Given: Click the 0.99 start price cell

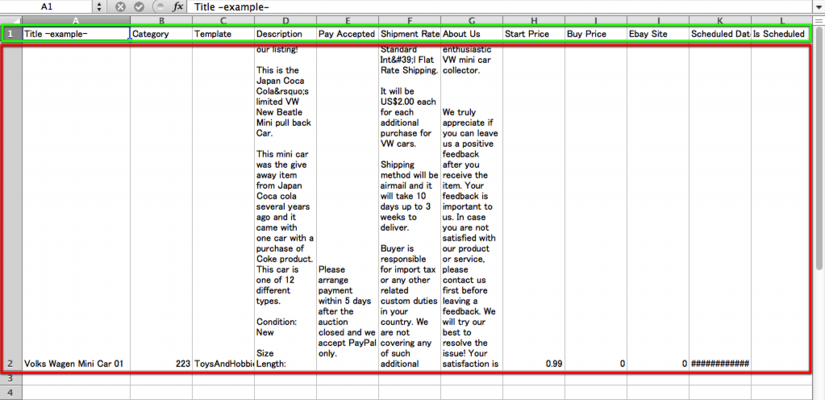Looking at the screenshot, I should (533, 364).
